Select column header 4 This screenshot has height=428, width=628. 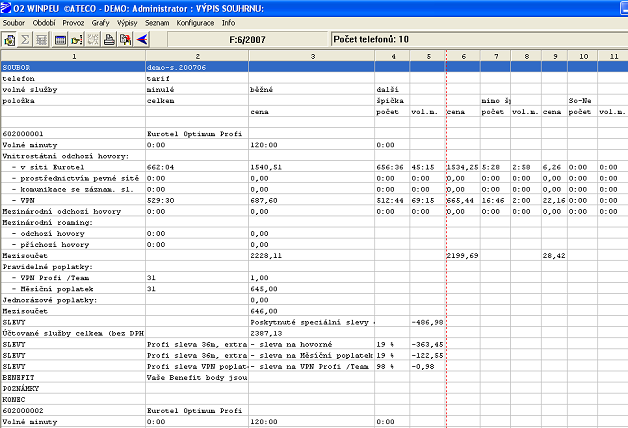[x=393, y=56]
